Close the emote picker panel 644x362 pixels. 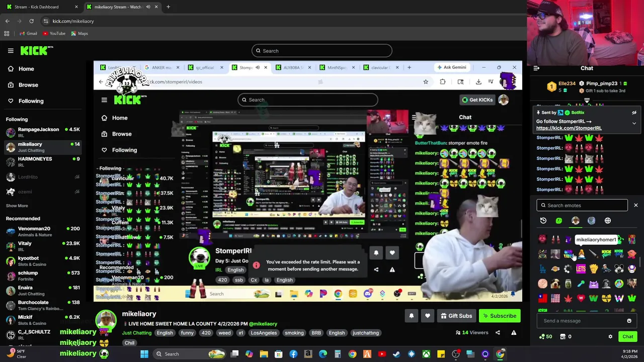pos(635,205)
